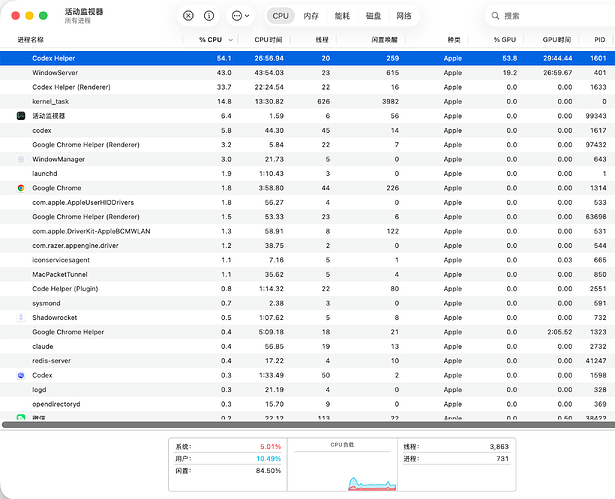Viewport: 615px width, 499px height.
Task: Select the MacPacketTunnel process row
Action: click(x=308, y=274)
